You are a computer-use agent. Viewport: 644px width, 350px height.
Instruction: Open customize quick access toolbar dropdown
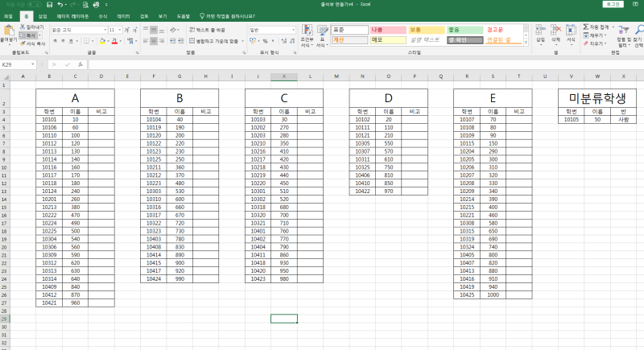point(106,5)
